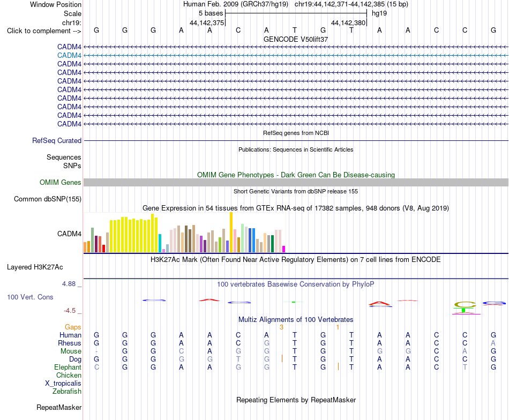Click the '5 bases' scale bar label

click(x=211, y=13)
